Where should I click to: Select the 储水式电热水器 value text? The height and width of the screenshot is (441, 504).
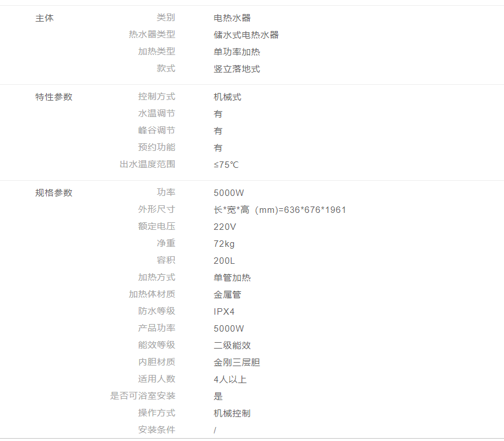pos(246,35)
